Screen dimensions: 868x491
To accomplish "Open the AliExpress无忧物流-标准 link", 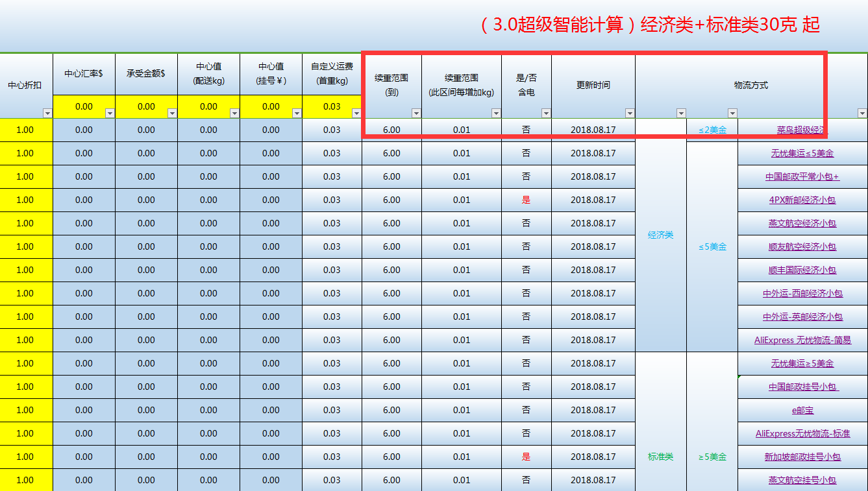I will (802, 434).
